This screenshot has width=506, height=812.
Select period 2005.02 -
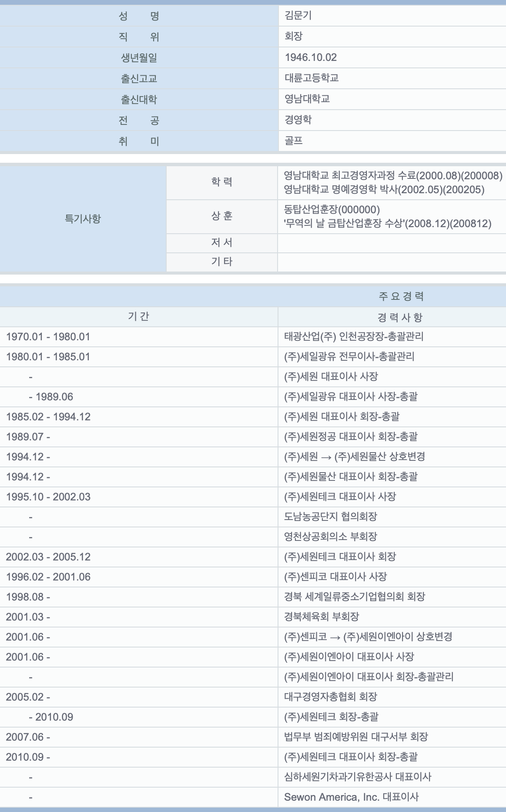(x=28, y=697)
